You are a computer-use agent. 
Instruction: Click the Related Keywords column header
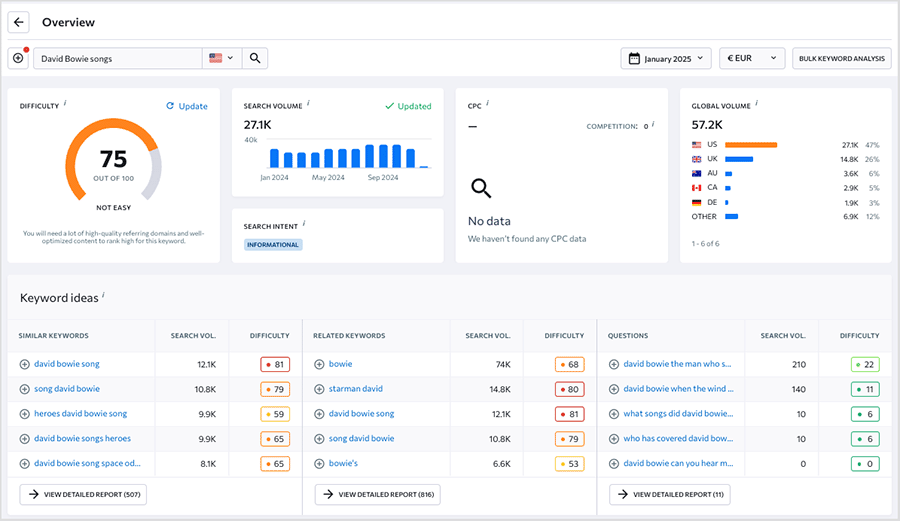point(349,336)
